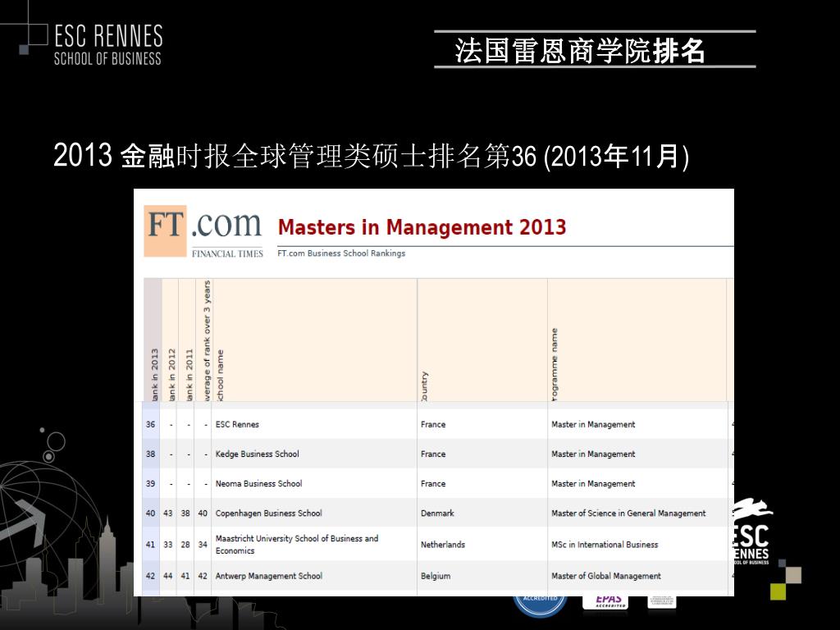Select the Maastricht University School of Business cell

[297, 545]
